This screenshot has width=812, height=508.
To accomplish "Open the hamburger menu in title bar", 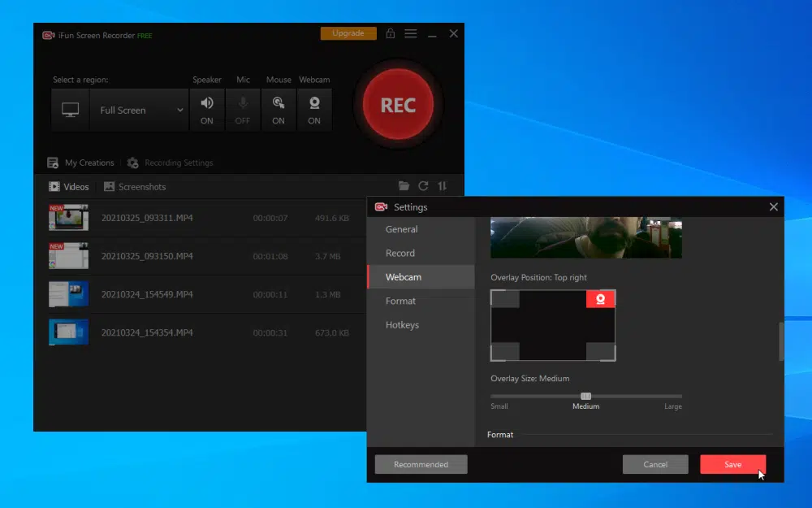I will 411,33.
